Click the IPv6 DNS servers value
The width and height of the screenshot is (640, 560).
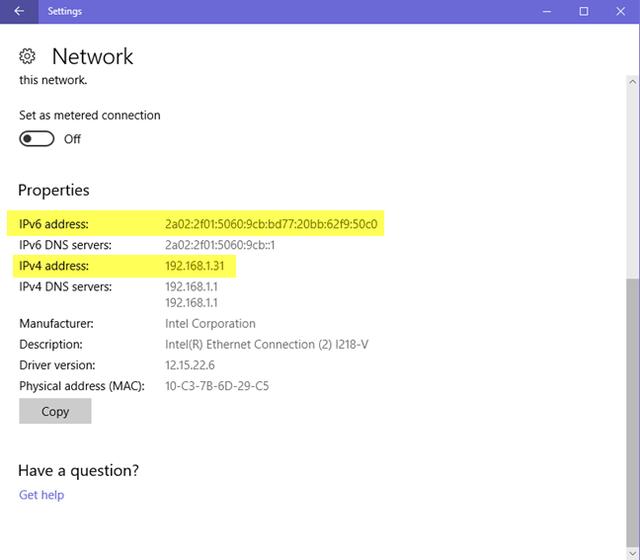220,245
